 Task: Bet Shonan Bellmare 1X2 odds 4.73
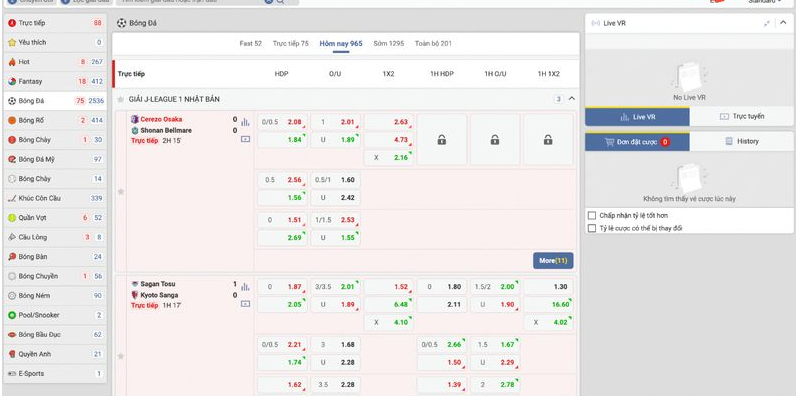click(x=388, y=140)
